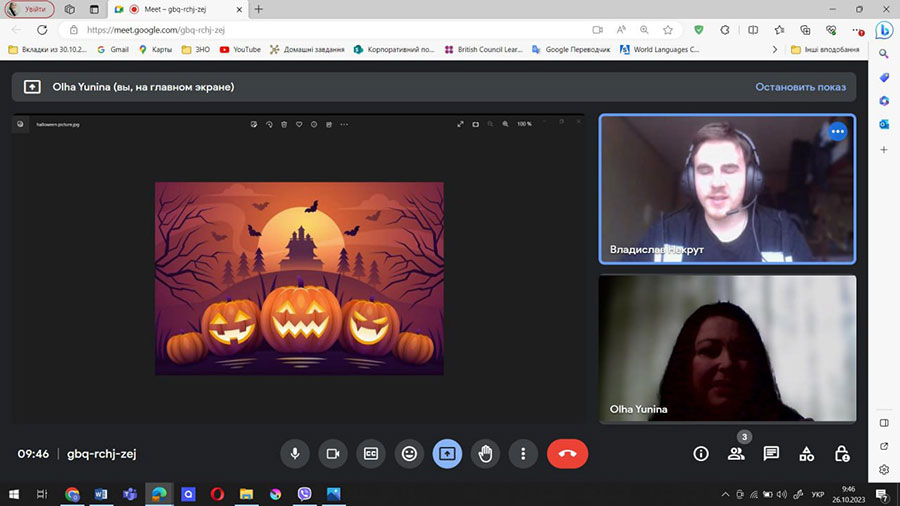The height and width of the screenshot is (506, 900).
Task: Raise hand in the meeting
Action: [x=485, y=454]
